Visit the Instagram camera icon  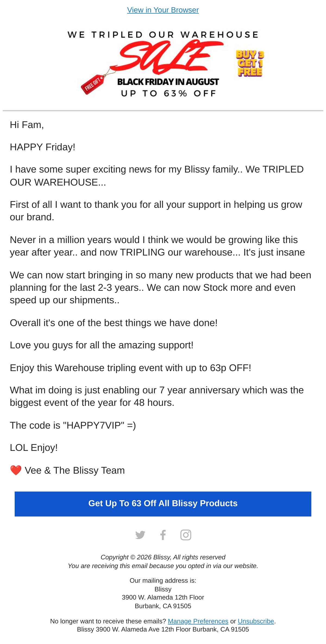point(186,535)
